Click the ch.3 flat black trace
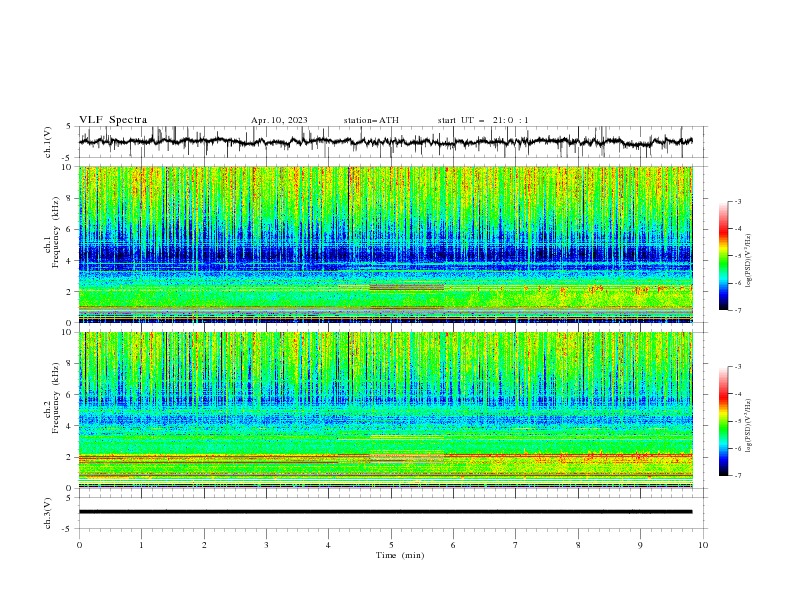This screenshot has height=612, width=792. [386, 512]
